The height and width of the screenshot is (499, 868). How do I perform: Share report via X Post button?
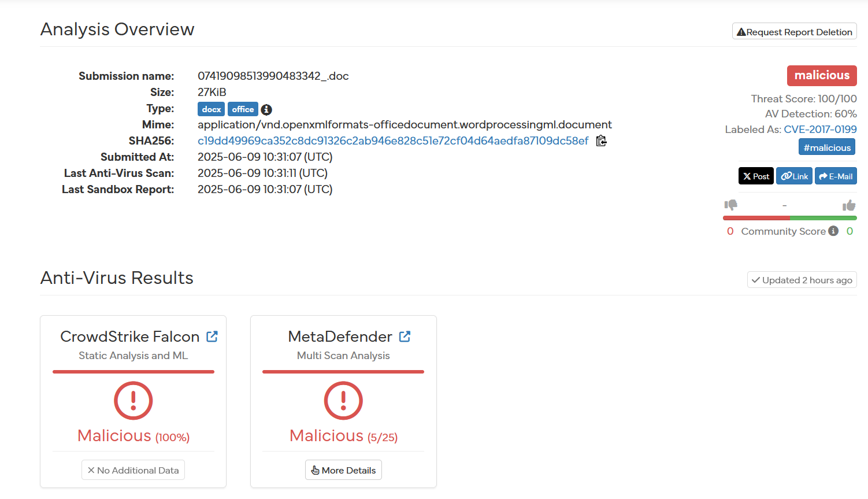[756, 176]
